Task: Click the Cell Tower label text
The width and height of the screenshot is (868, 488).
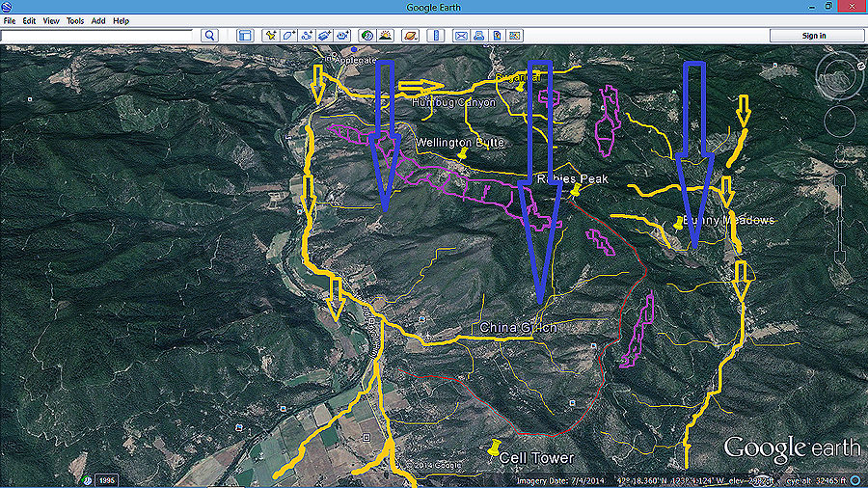Action: 536,458
